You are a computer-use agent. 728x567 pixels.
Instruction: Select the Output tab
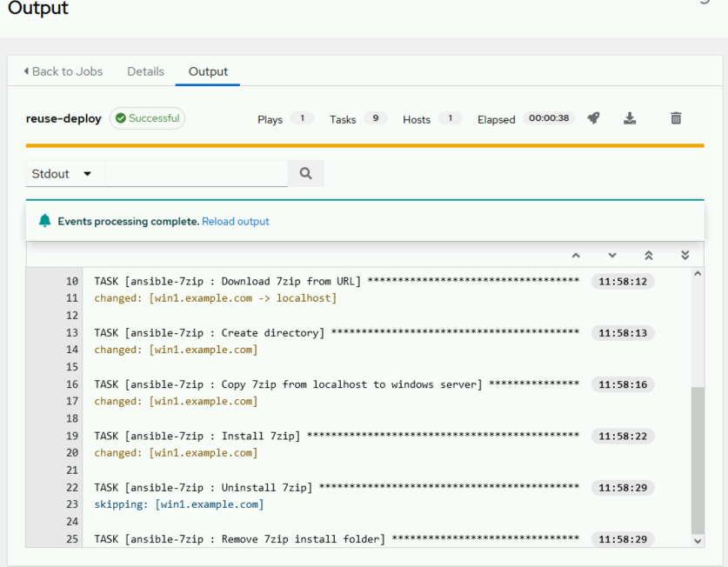208,71
